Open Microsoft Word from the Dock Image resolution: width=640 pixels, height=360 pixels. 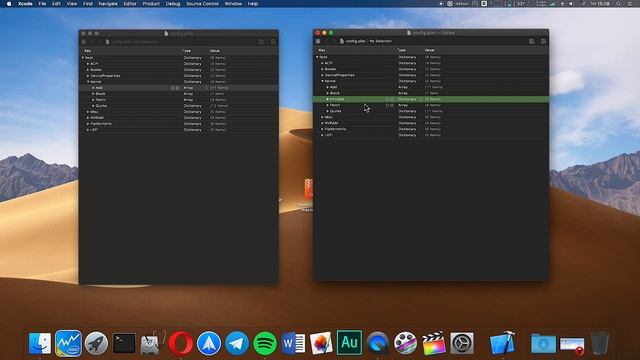[293, 343]
